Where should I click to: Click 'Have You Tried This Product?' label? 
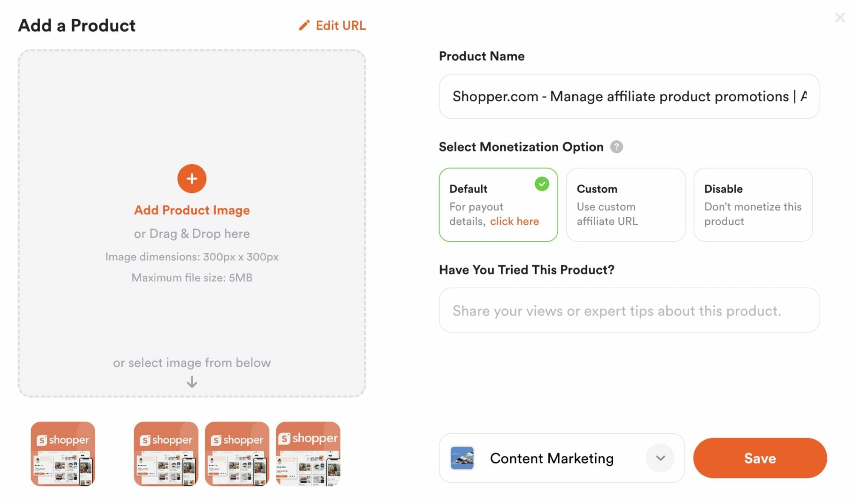[527, 270]
